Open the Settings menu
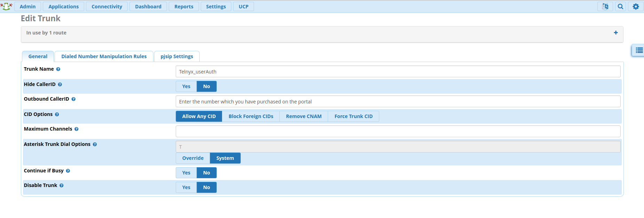Viewport: 644px width, 218px height. [216, 7]
